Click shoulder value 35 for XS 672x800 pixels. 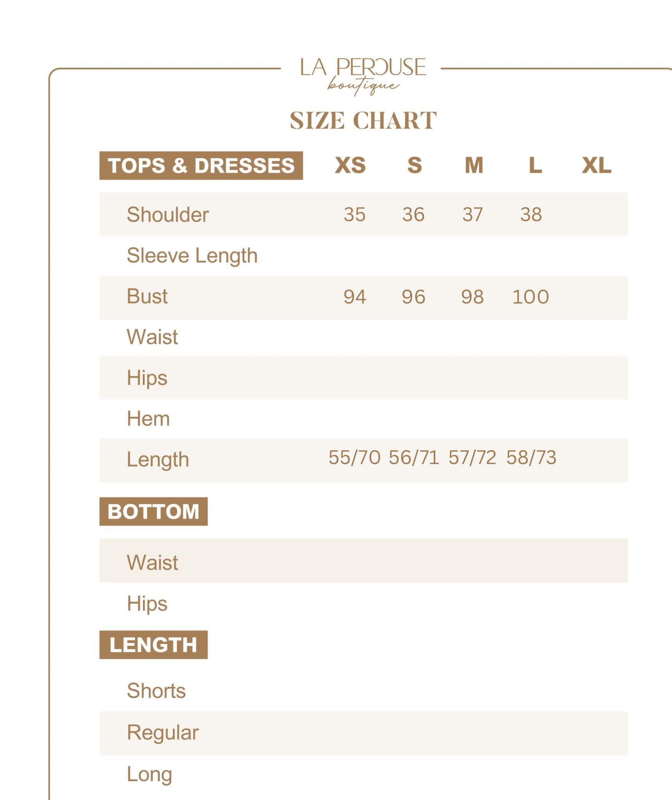coord(354,214)
